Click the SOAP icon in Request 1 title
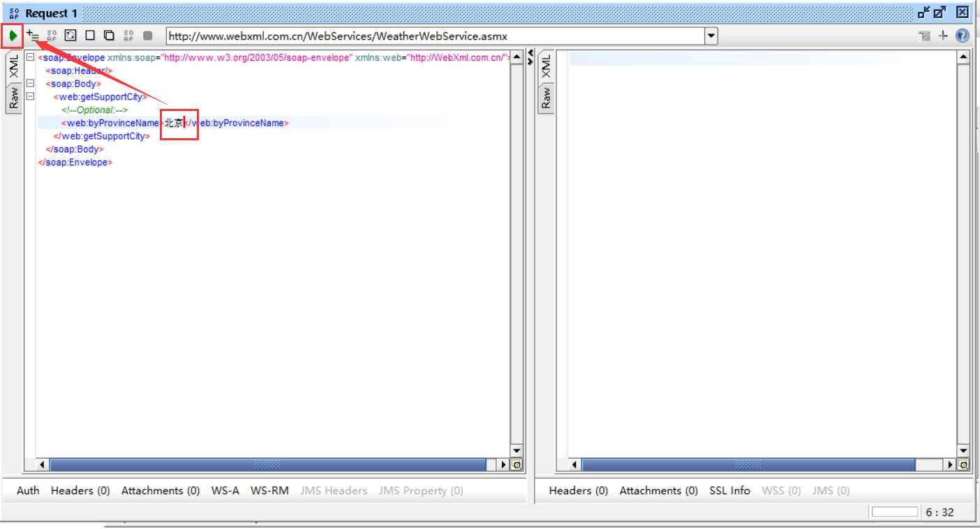 14,13
